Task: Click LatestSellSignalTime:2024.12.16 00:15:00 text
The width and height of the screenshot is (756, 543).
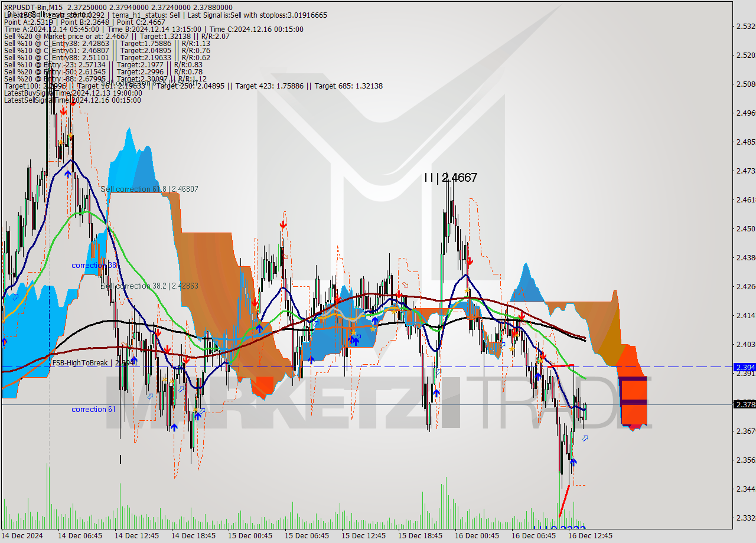Action: tap(72, 100)
